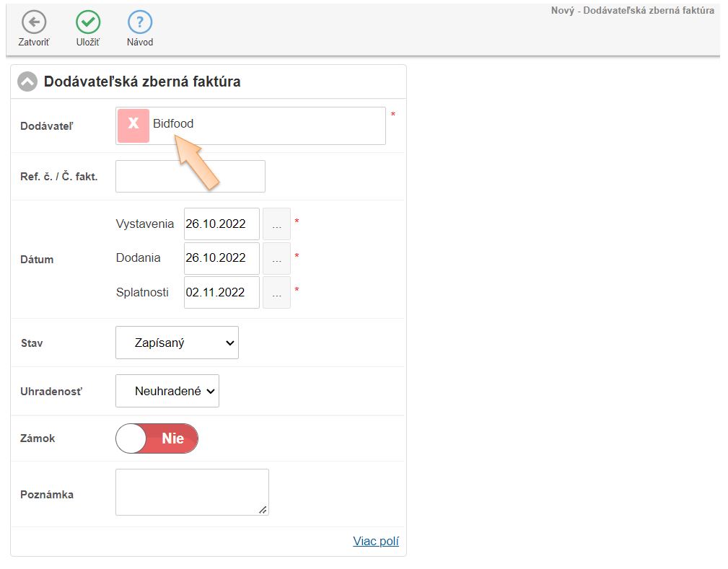Open date picker for Splatnosti date
This screenshot has width=728, height=569.
(x=276, y=293)
